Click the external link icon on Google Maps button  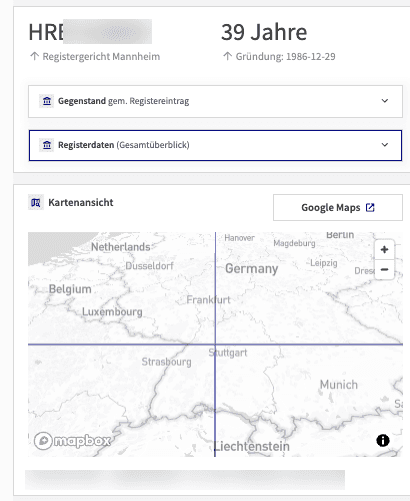pyautogui.click(x=370, y=207)
